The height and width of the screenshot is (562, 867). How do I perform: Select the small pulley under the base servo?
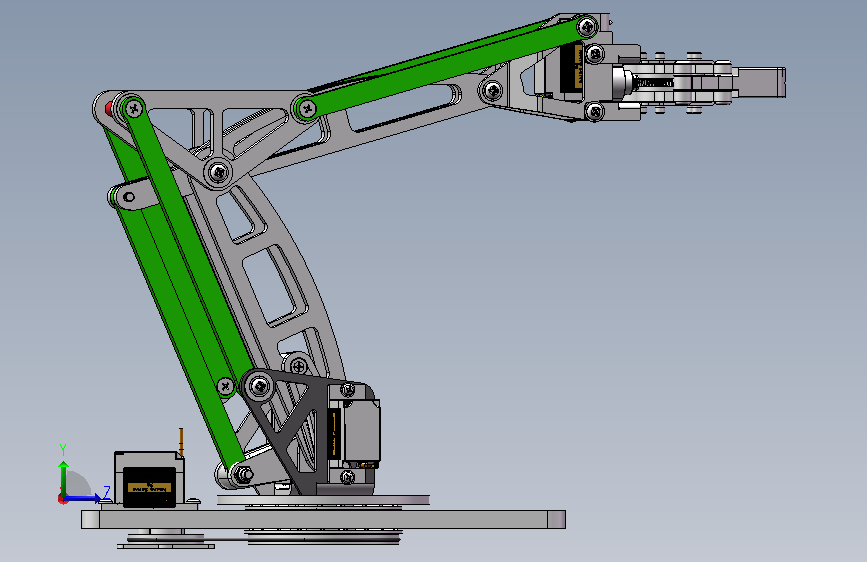coord(165,539)
